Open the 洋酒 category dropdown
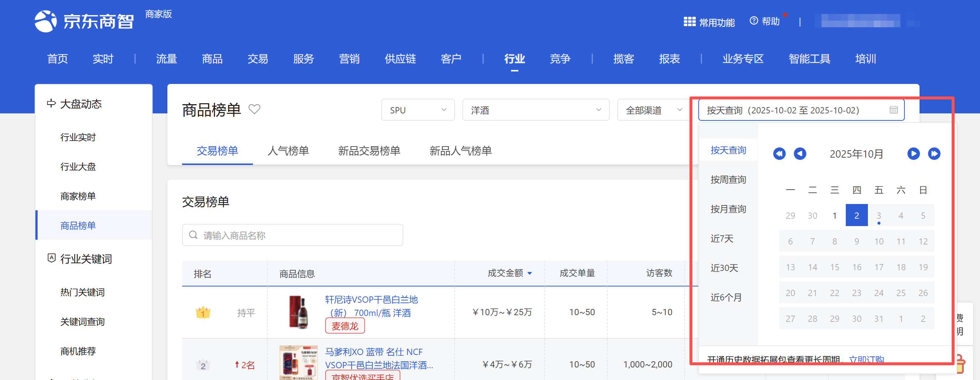This screenshot has height=380, width=980. click(536, 110)
